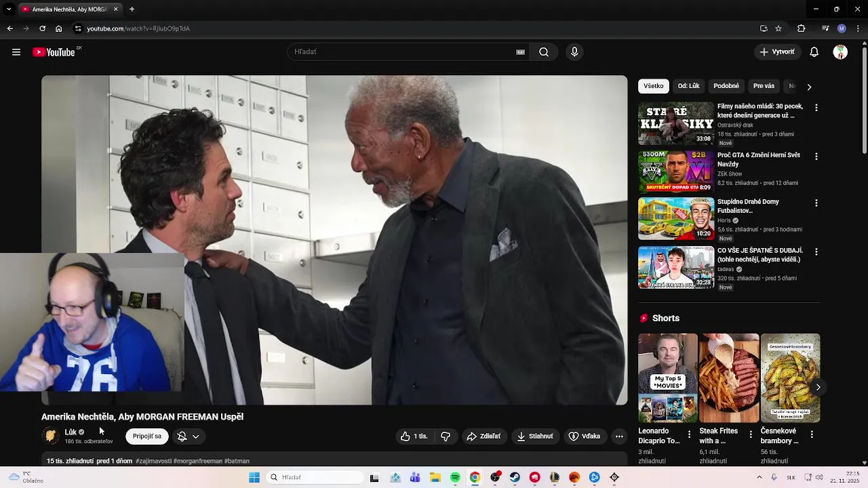Open the YouTube account avatar menu
Screen dimensions: 868x488
tap(840, 52)
